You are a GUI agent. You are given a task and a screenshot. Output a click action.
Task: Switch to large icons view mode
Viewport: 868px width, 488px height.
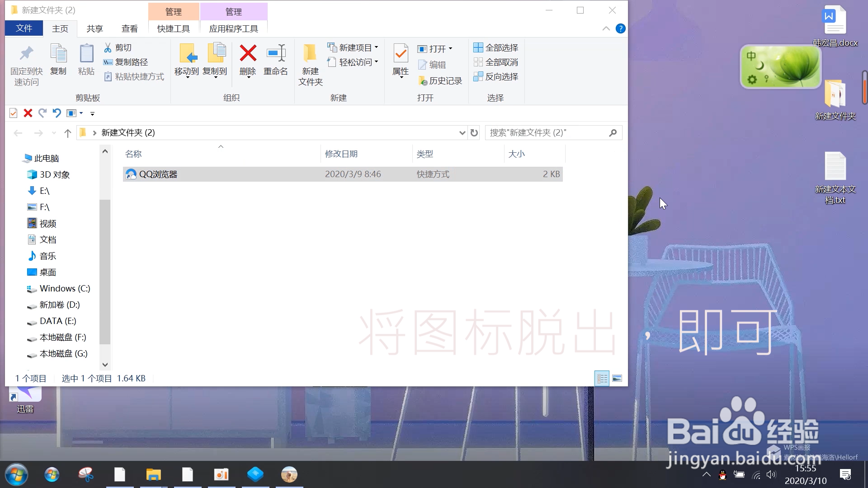click(x=617, y=379)
